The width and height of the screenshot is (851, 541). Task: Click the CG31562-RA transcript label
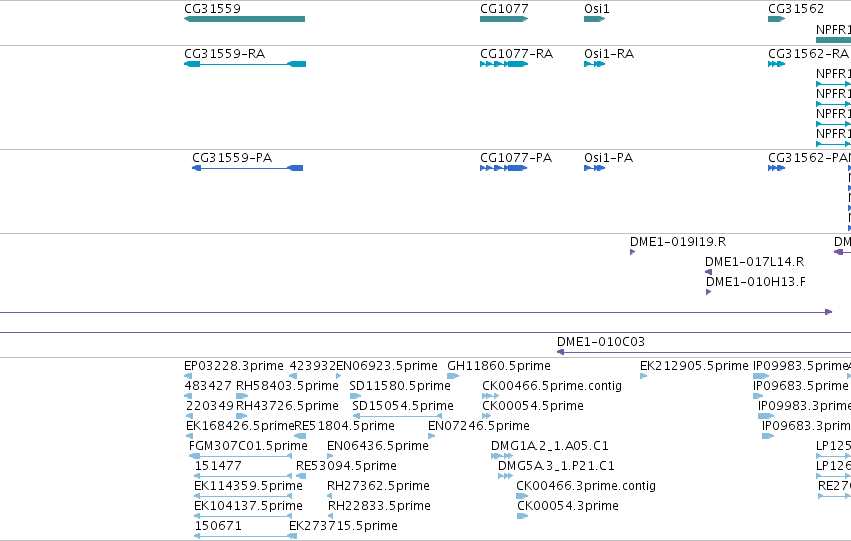point(808,54)
